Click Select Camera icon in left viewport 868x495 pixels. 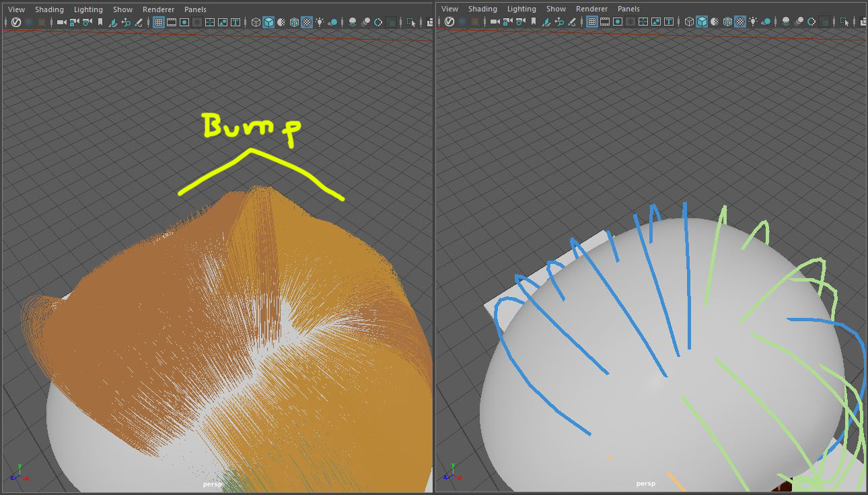62,22
